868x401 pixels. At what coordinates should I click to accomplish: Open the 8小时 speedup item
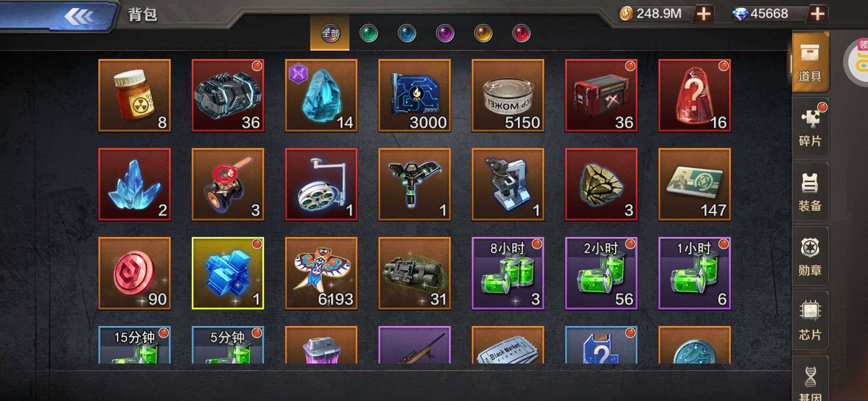(x=508, y=273)
